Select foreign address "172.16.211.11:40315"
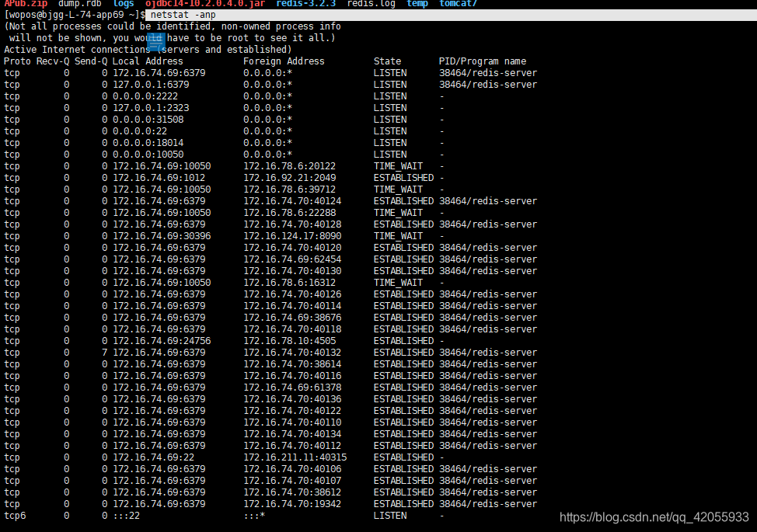757x532 pixels. point(295,457)
